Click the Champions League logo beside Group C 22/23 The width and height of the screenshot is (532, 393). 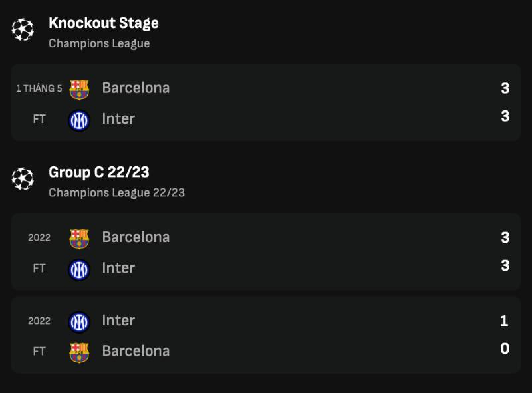23,179
